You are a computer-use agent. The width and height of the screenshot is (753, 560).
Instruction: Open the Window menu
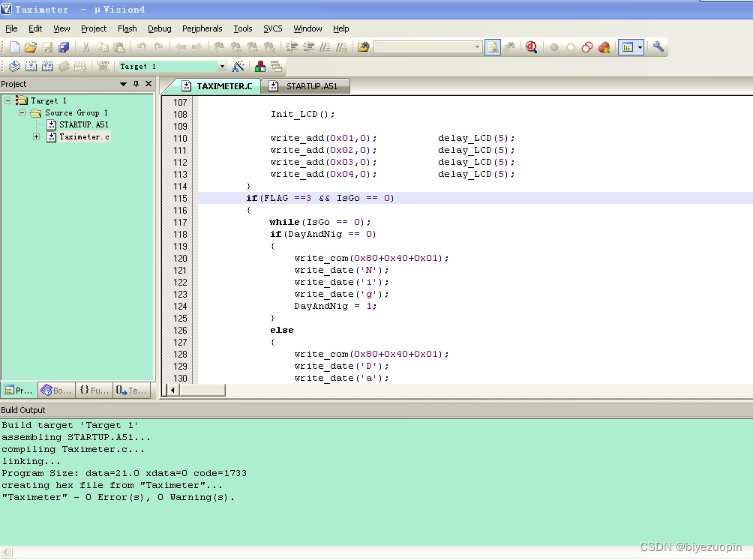pyautogui.click(x=307, y=28)
